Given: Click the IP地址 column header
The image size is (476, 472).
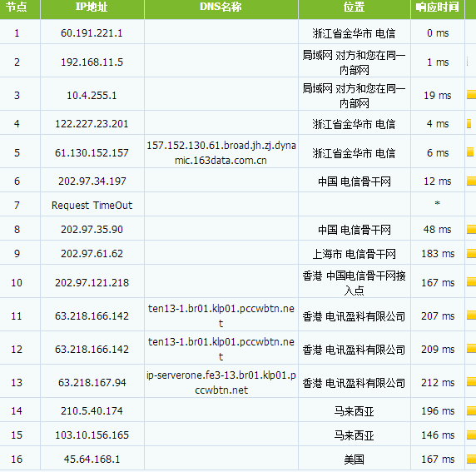Looking at the screenshot, I should 92,7.
